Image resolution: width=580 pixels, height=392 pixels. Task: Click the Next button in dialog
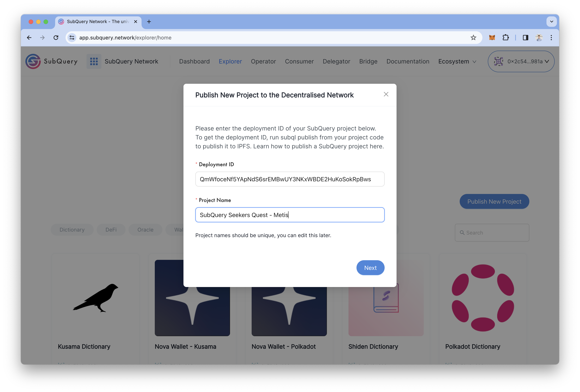370,267
